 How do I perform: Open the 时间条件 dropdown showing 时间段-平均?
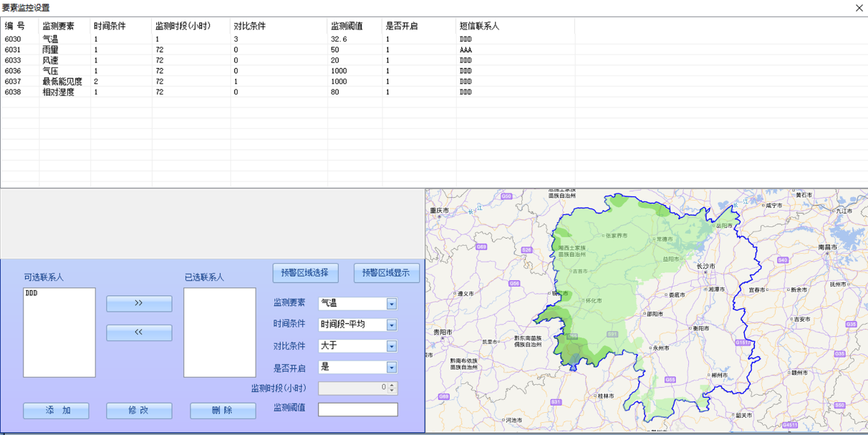click(391, 325)
